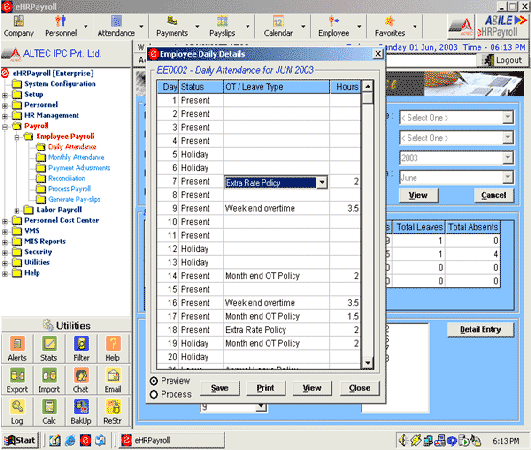This screenshot has height=450, width=531.
Task: Click the Agile HRPayroll logo
Action: tap(502, 26)
